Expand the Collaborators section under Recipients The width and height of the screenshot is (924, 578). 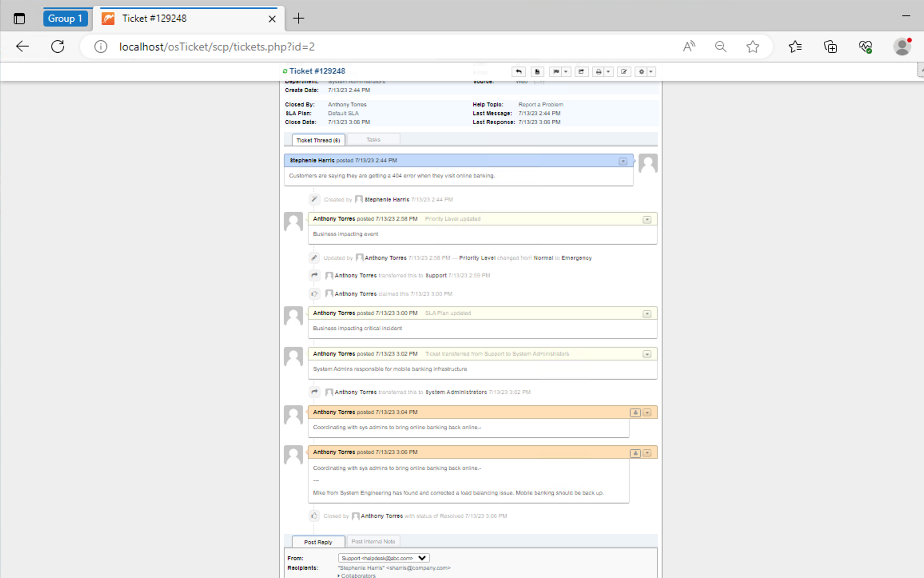point(357,576)
